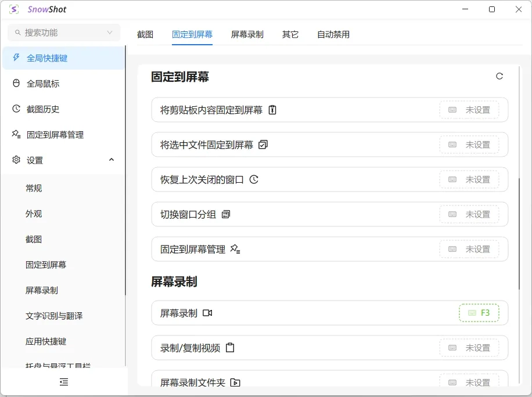Viewport: 532px width, 397px height.
Task: Click the 搜索功能 search input
Action: [x=64, y=33]
